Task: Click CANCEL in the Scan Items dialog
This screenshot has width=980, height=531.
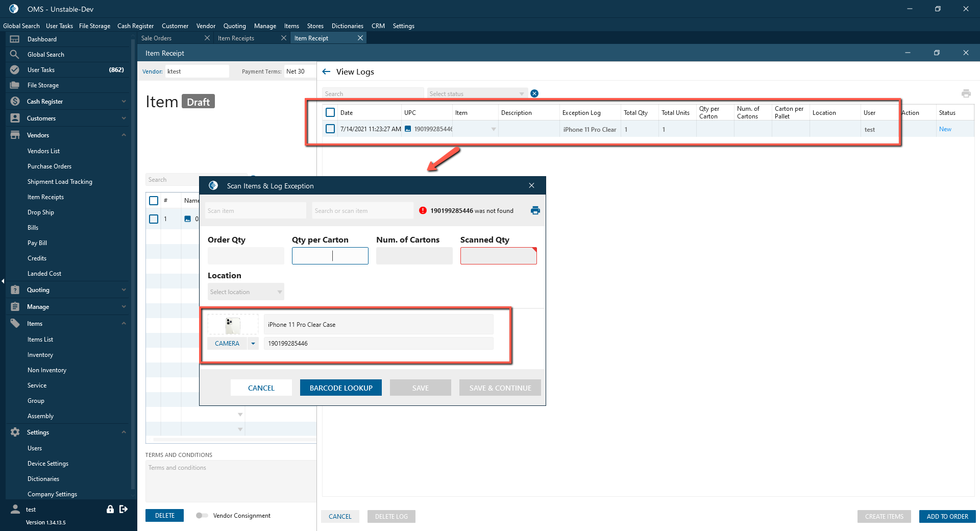Action: tap(261, 388)
